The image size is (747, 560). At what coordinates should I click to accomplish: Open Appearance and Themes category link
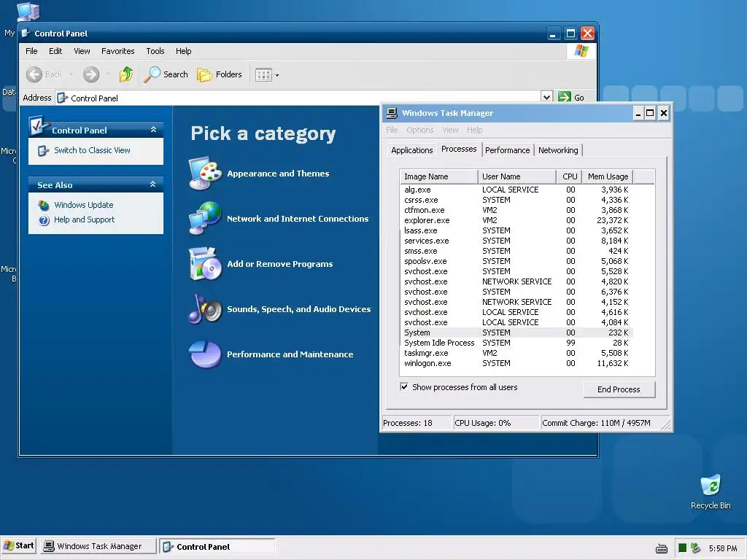click(278, 174)
